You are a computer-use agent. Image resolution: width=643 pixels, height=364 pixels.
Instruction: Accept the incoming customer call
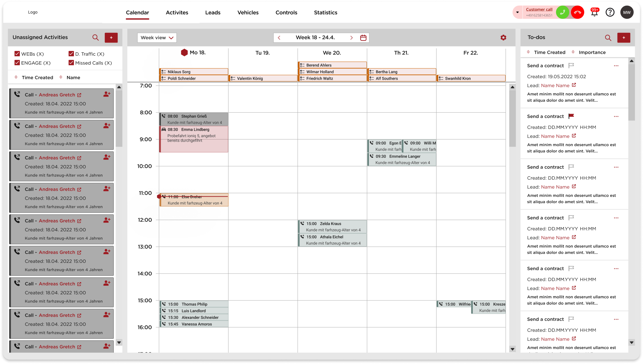[562, 12]
